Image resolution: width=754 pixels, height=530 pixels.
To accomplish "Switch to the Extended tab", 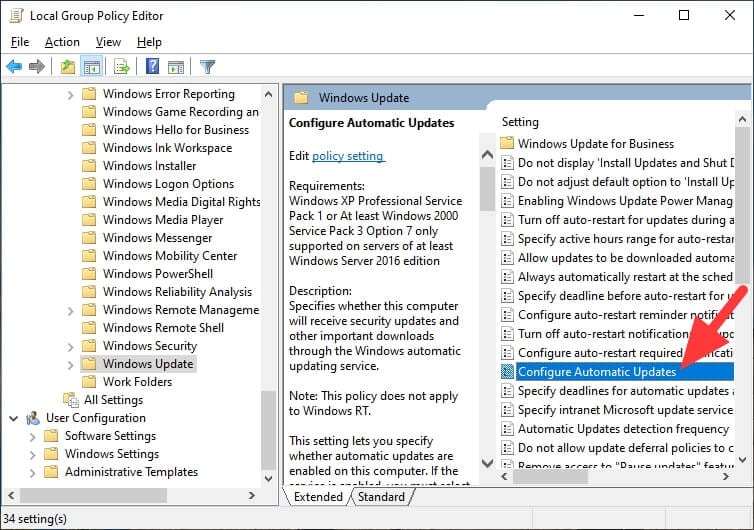I will pos(318,497).
